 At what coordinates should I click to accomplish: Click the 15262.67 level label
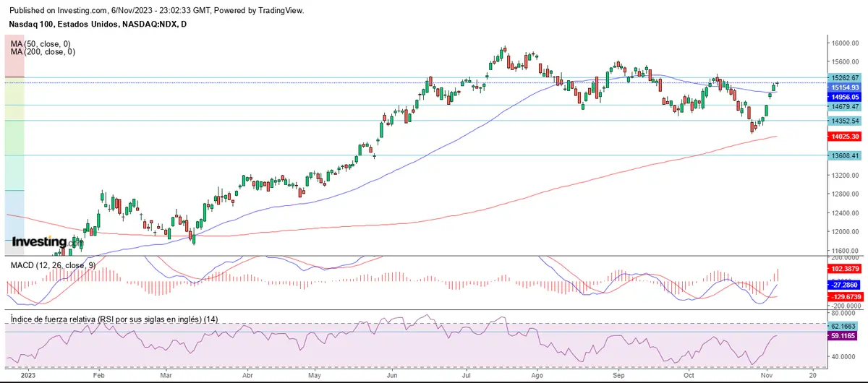click(845, 77)
